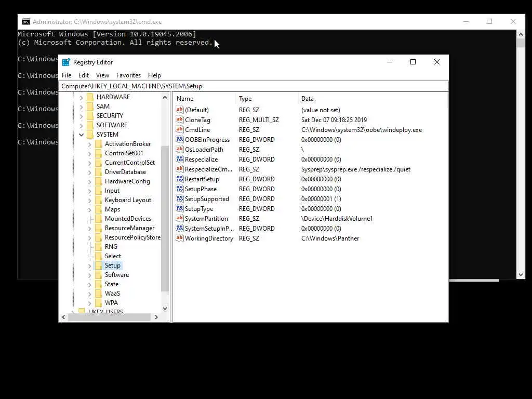Click the SAM folder icon

(90, 106)
